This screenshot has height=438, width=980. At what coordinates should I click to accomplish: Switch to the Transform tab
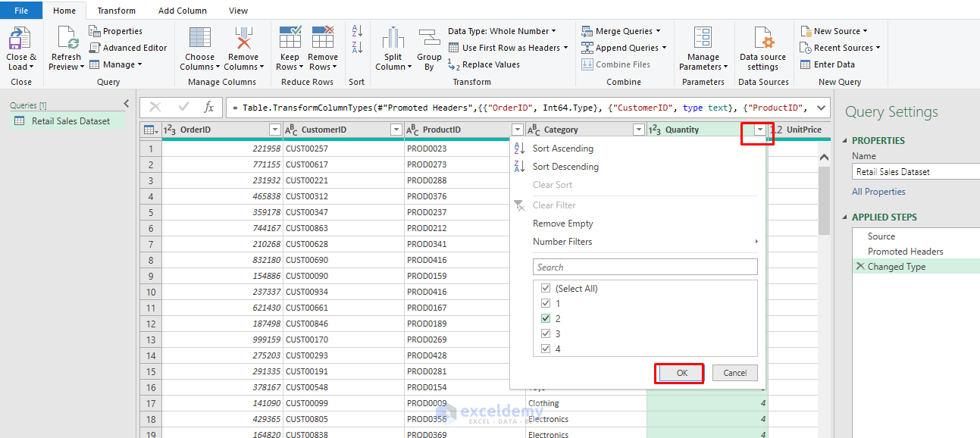(x=117, y=11)
